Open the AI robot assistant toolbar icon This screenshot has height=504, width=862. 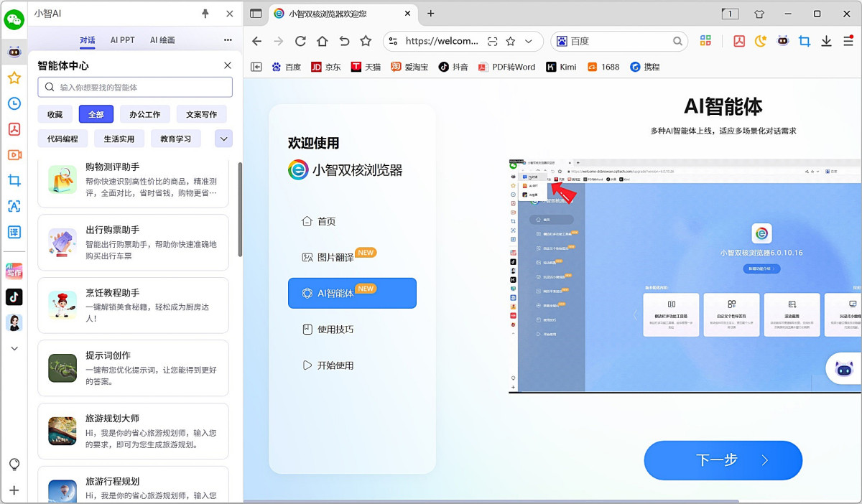(783, 42)
